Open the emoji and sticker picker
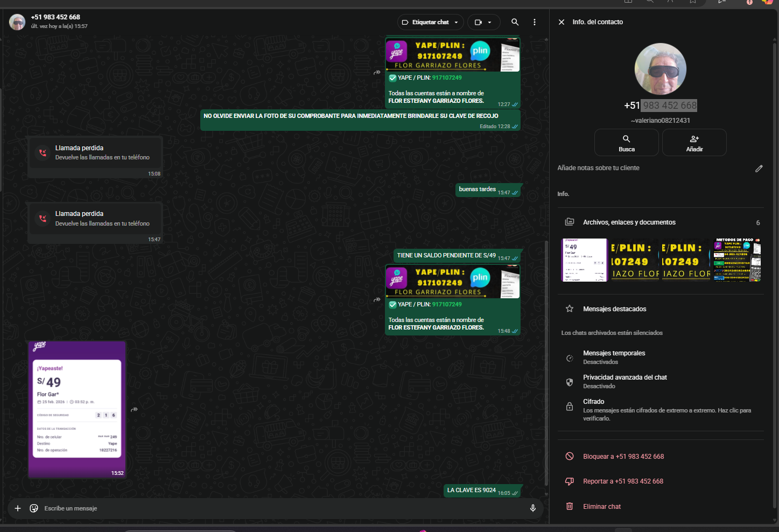The height and width of the screenshot is (532, 779). tap(34, 508)
